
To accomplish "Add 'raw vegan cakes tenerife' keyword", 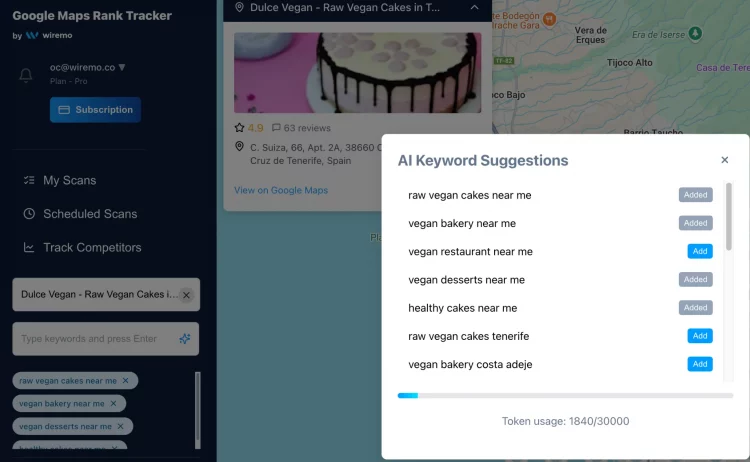I will point(700,336).
